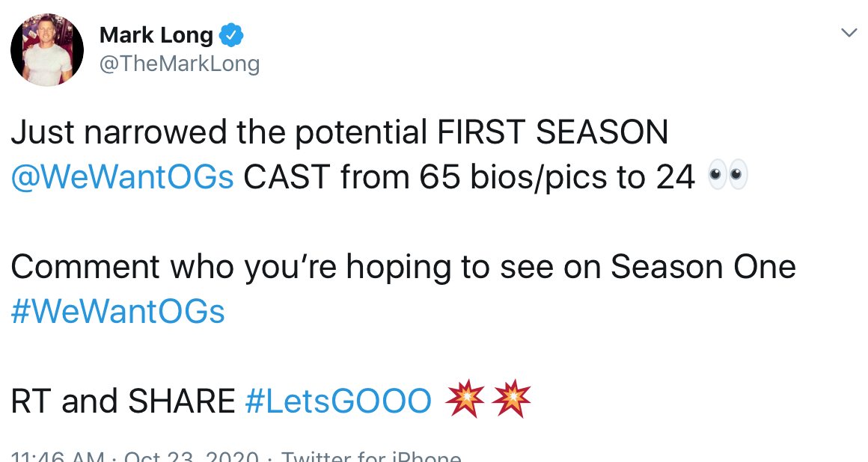868x462 pixels.
Task: Open the @TheMarkLong handle link
Action: tap(180, 64)
